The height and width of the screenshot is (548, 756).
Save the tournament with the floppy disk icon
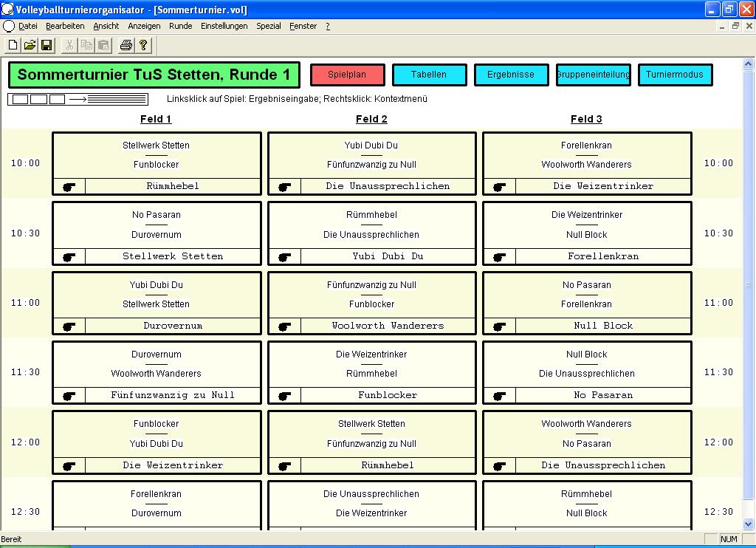coord(47,45)
